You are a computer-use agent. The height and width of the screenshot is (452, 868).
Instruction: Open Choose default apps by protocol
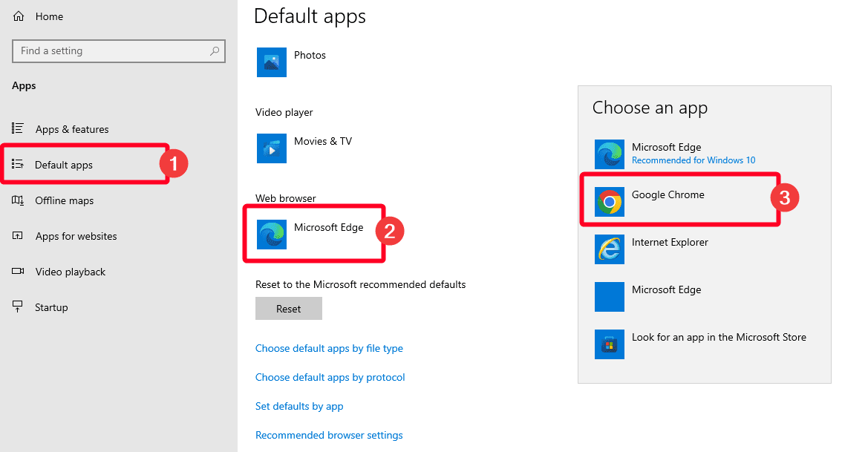point(330,377)
